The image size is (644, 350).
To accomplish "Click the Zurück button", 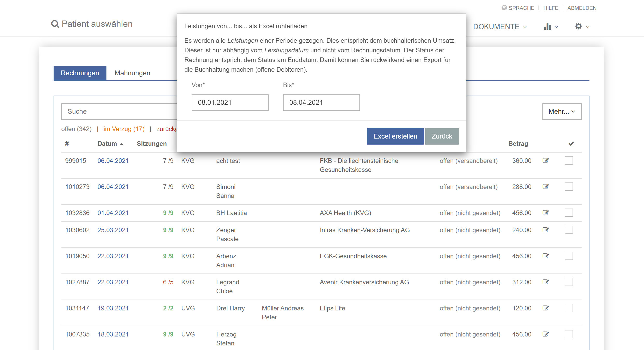I will tap(442, 136).
